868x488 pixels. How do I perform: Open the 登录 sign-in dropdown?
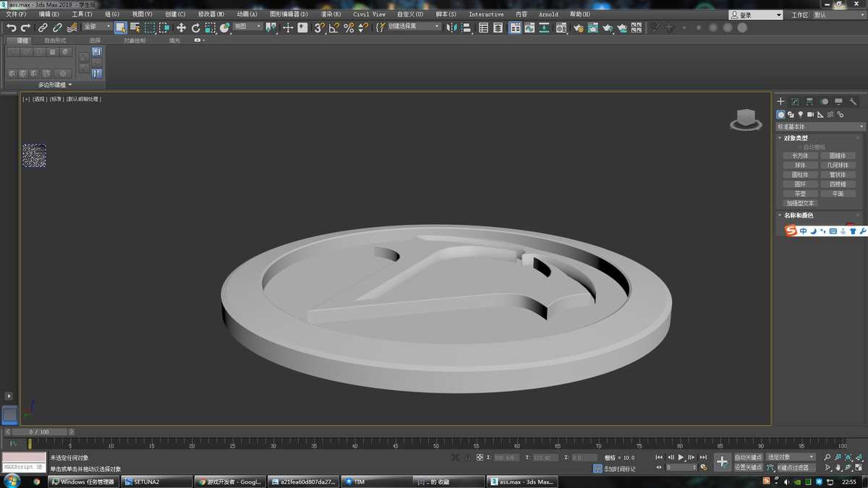coord(755,14)
